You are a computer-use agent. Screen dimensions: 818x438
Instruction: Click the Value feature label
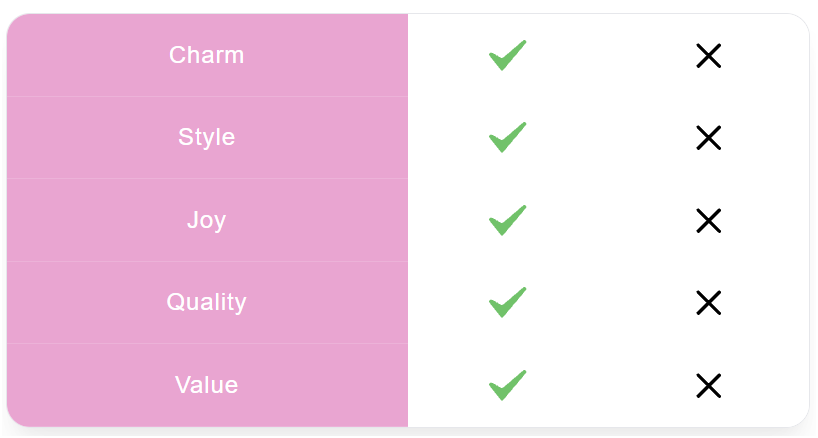[x=206, y=384]
